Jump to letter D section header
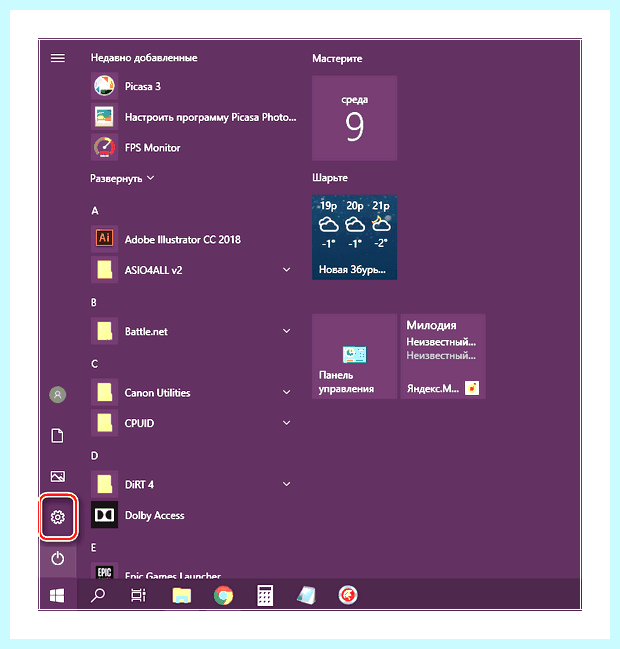620x649 pixels. pyautogui.click(x=94, y=456)
